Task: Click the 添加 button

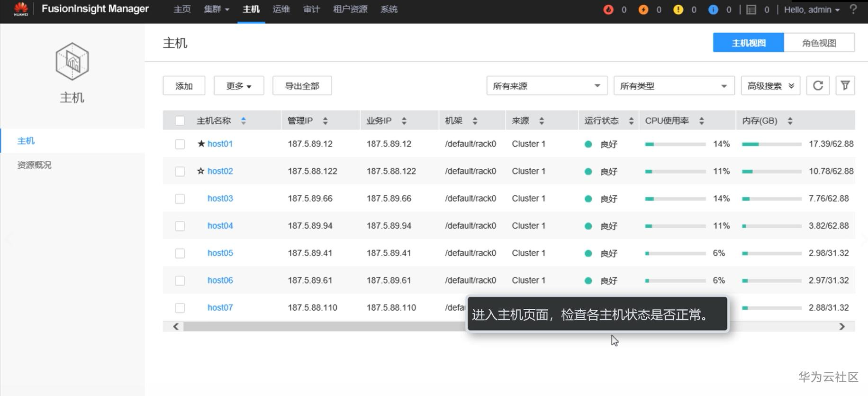Action: click(x=184, y=86)
